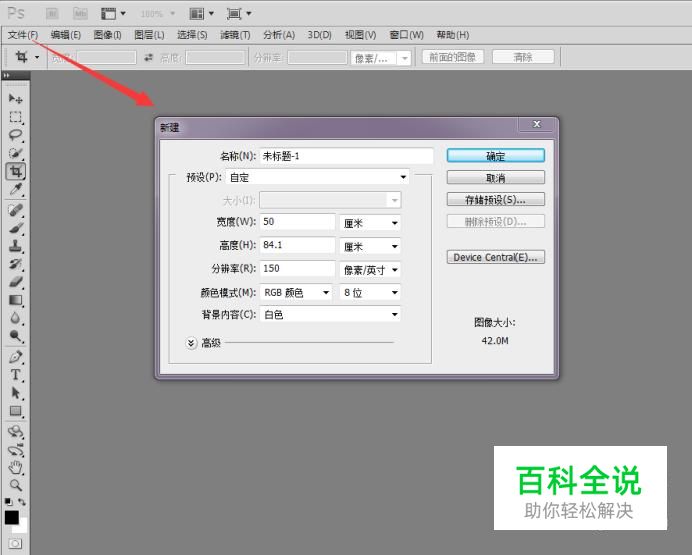
Task: Select the Clone Stamp tool
Action: coord(15,246)
